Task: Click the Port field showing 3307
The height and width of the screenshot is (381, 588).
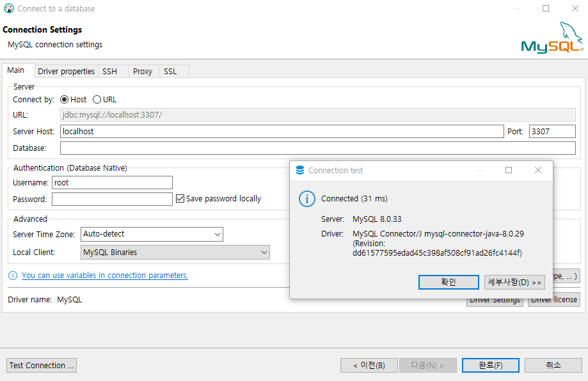Action: click(552, 132)
